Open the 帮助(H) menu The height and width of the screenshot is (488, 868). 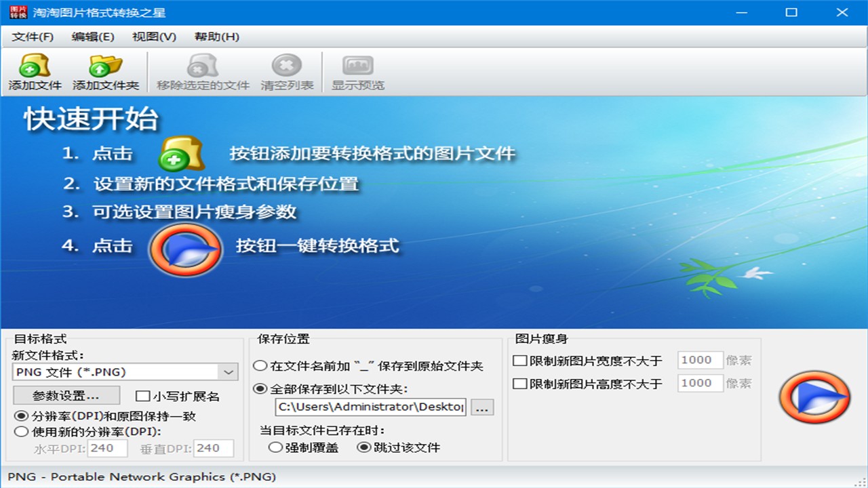[x=217, y=37]
